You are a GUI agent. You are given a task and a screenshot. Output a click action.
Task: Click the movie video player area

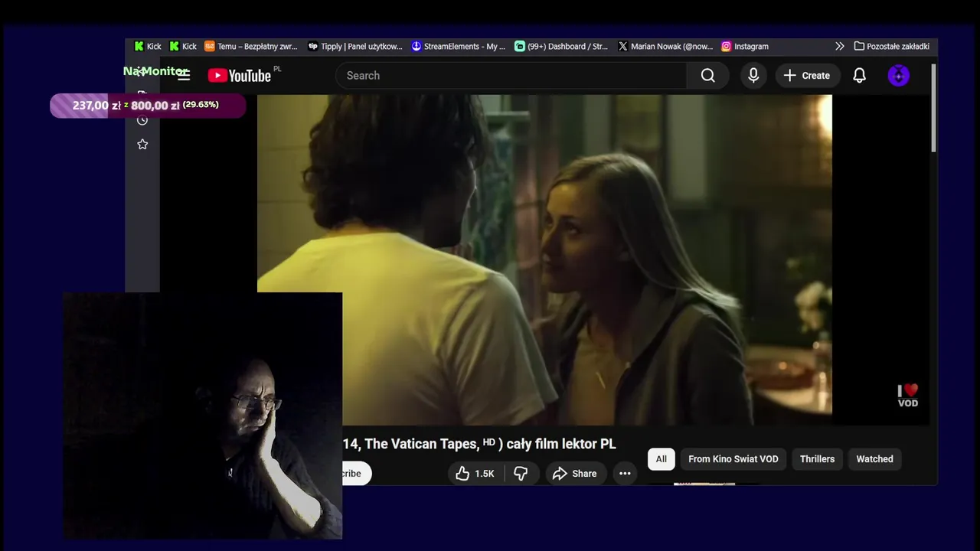[544, 259]
